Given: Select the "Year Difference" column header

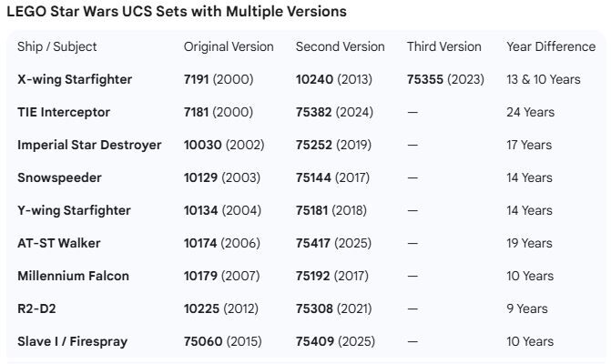Looking at the screenshot, I should pyautogui.click(x=545, y=46).
